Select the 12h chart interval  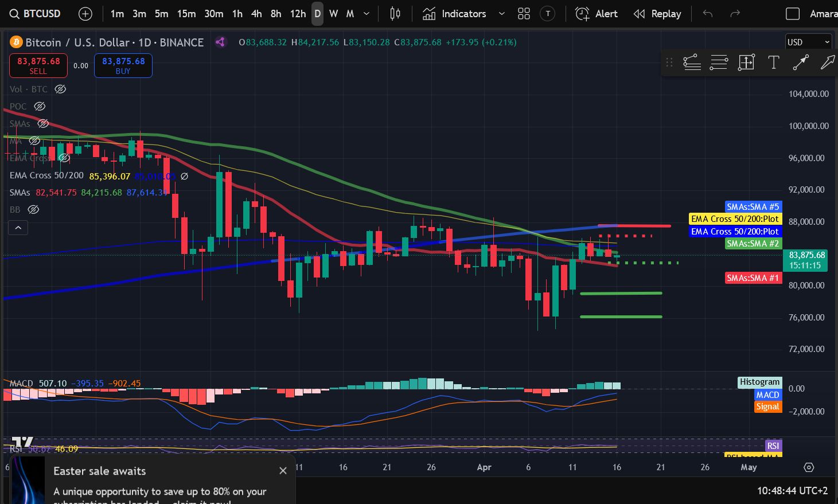[x=298, y=14]
